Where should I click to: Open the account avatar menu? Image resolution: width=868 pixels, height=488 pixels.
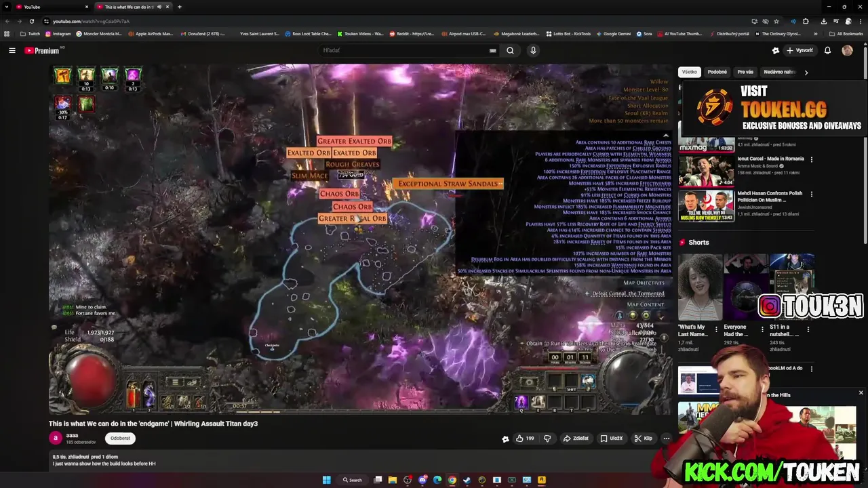[x=847, y=50]
